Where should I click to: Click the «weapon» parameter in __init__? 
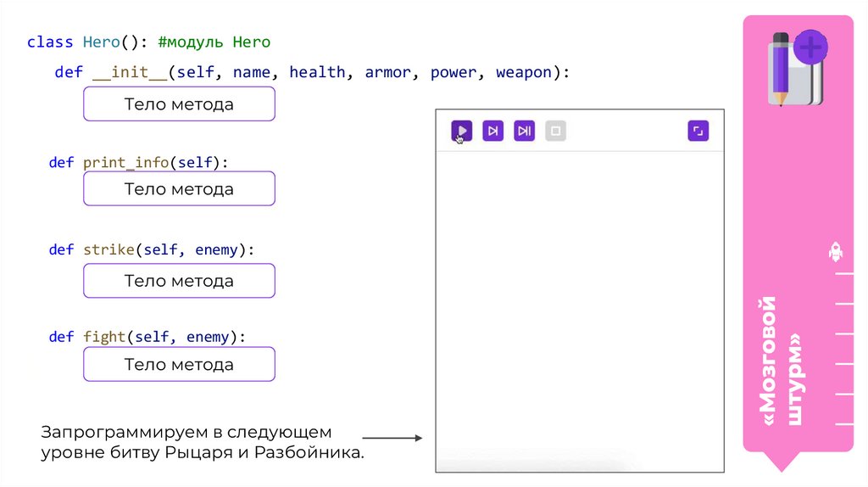524,73
